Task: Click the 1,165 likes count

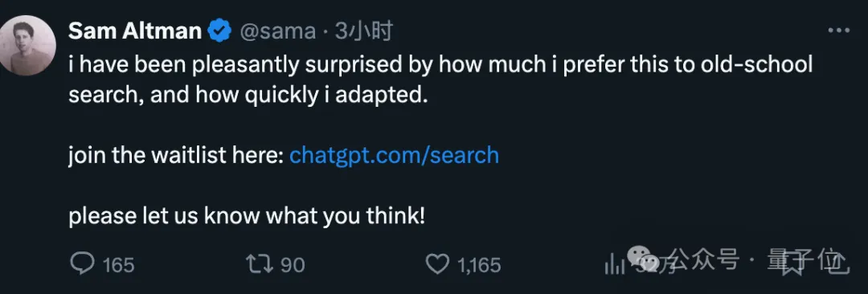Action: 479,265
